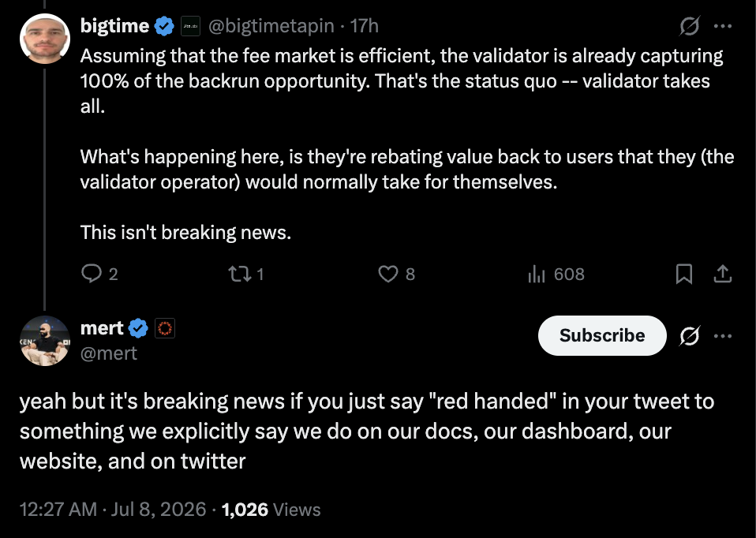756x538 pixels.
Task: Open bigtime's profile picture
Action: tap(45, 39)
